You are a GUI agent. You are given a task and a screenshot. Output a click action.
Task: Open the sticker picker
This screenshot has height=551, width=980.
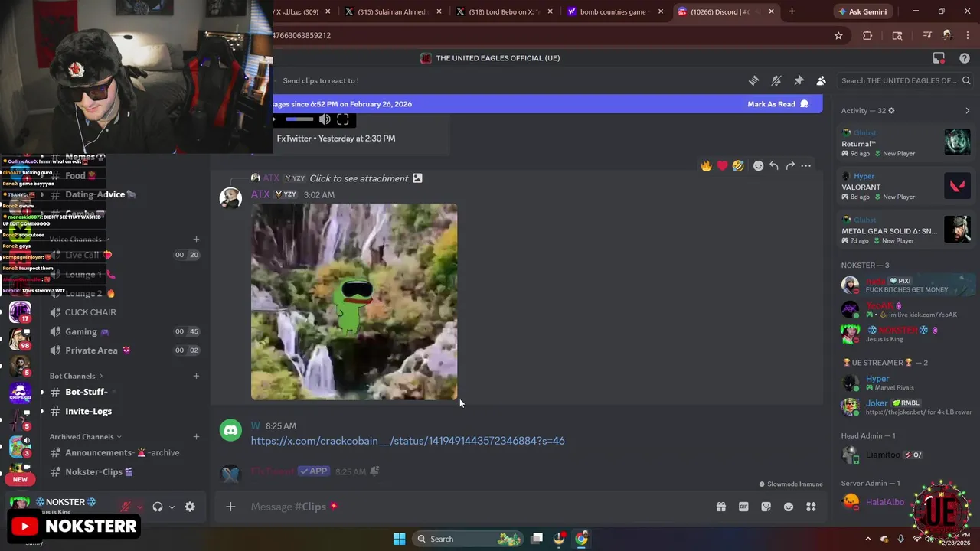click(766, 507)
